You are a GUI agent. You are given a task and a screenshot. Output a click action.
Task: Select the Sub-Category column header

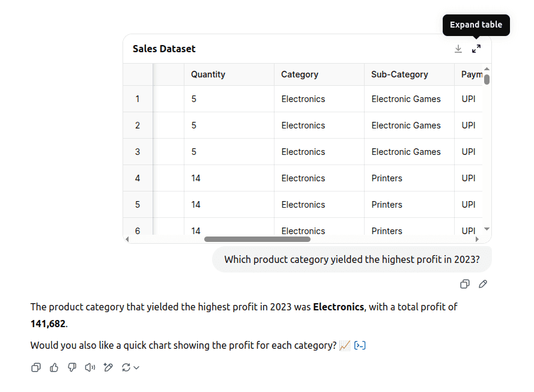tap(399, 74)
